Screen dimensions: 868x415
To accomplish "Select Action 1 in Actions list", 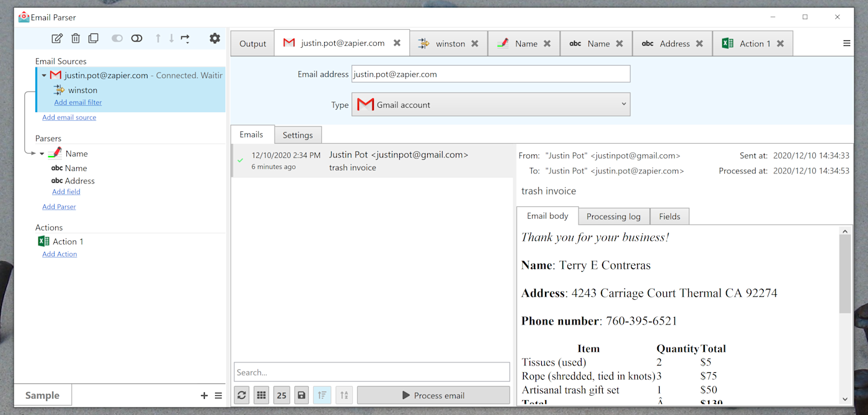I will pyautogui.click(x=68, y=242).
